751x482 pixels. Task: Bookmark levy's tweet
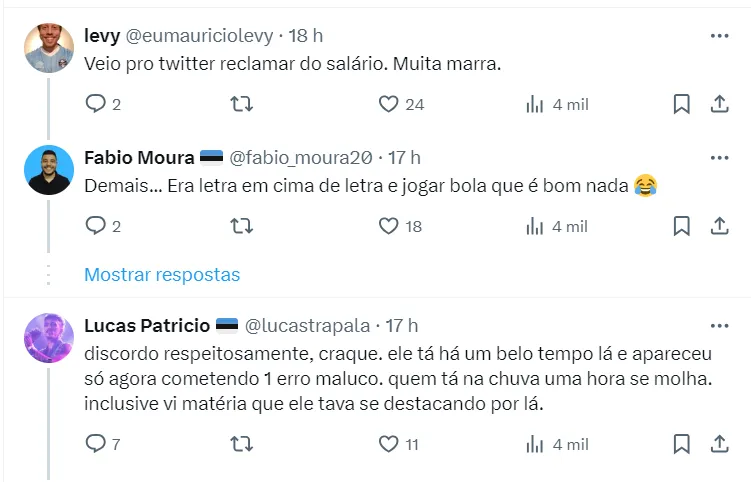[681, 105]
